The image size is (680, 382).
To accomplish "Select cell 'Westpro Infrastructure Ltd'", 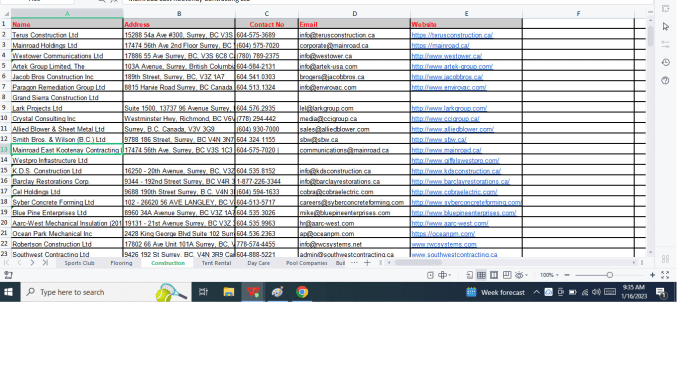I will tap(67, 160).
